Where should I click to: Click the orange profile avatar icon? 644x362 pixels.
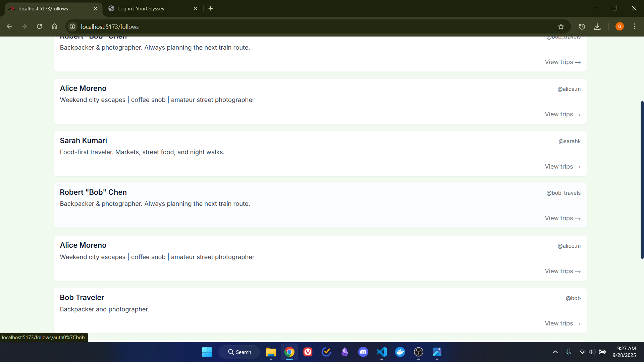coord(620,26)
